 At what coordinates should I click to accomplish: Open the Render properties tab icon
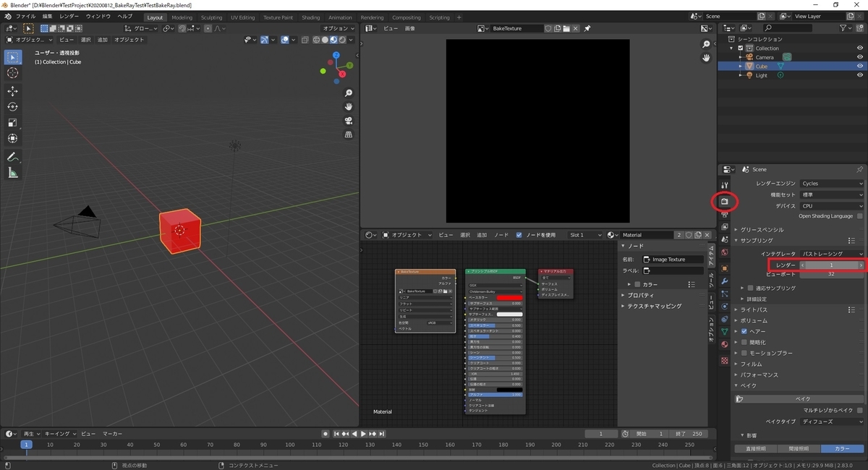tap(724, 202)
